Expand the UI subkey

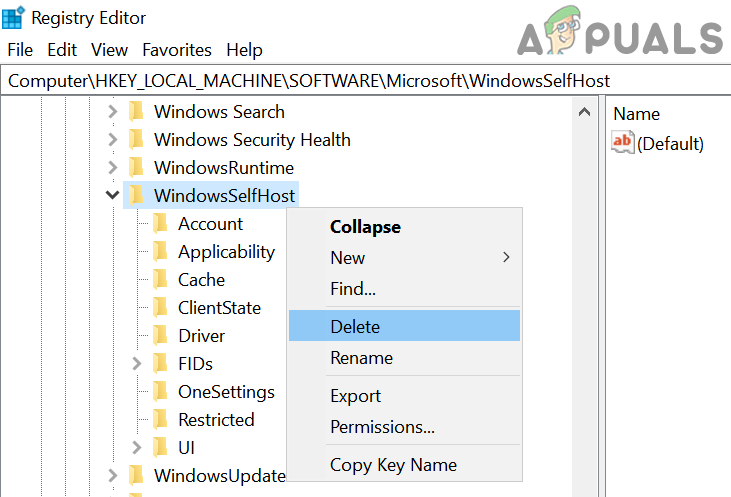coord(137,448)
